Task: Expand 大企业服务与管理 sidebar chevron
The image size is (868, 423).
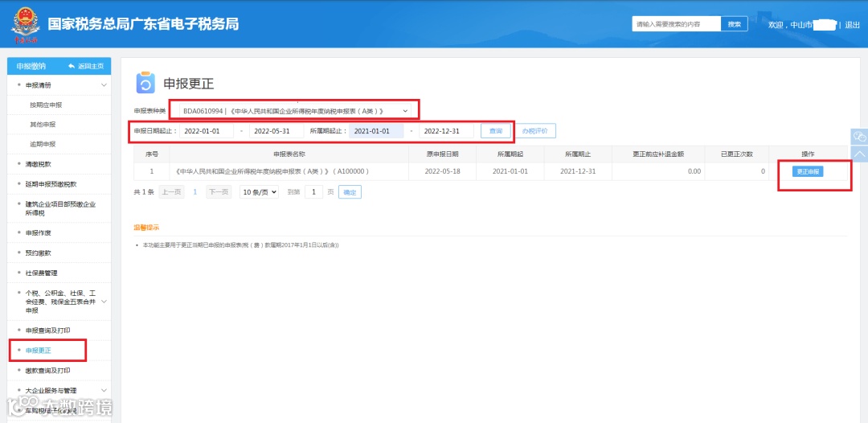Action: tap(104, 390)
